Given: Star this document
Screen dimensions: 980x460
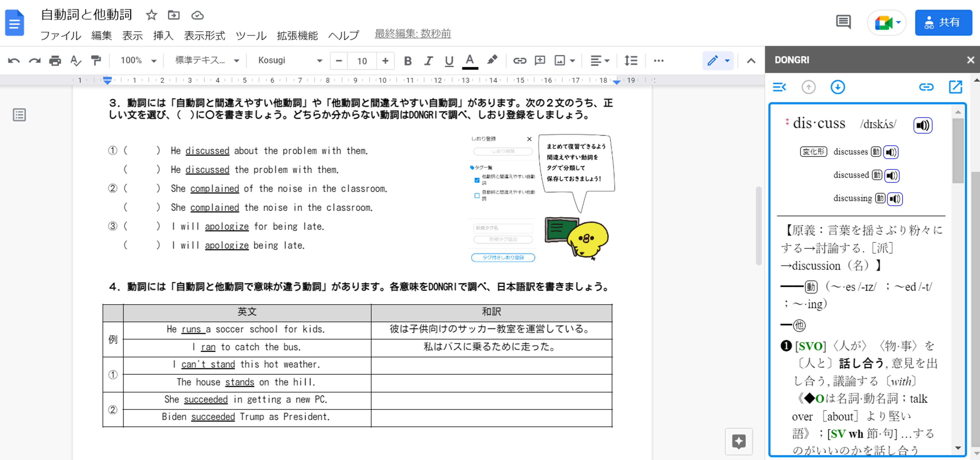Looking at the screenshot, I should click(152, 15).
